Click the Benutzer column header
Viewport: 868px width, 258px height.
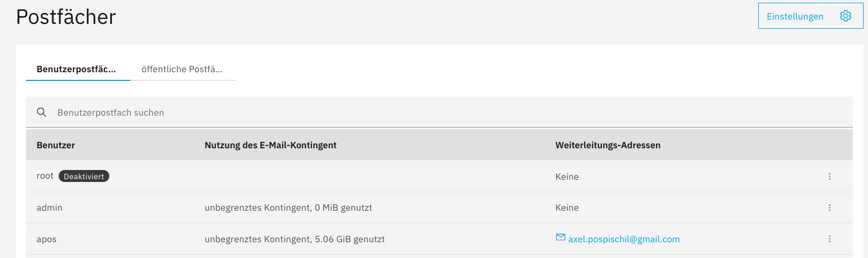point(56,145)
